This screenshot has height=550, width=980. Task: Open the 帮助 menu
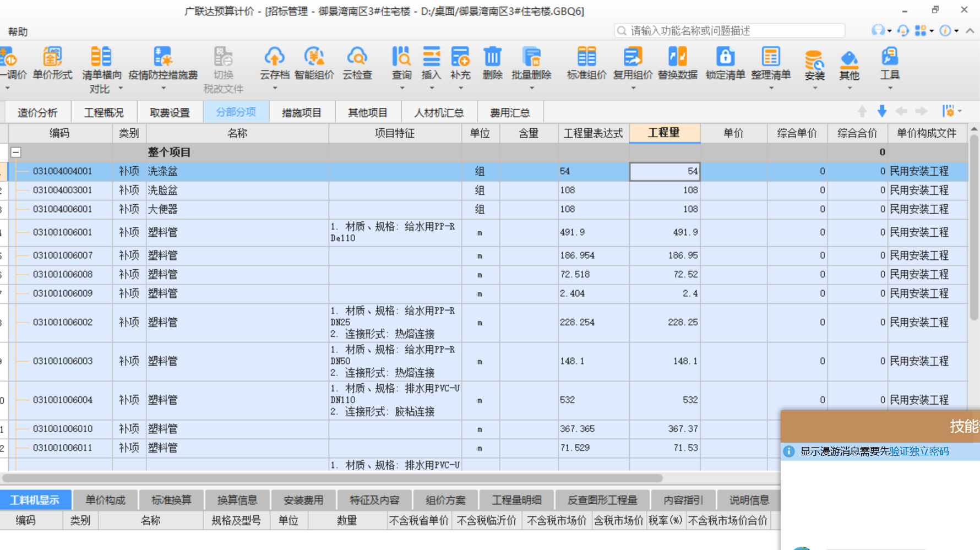(18, 32)
